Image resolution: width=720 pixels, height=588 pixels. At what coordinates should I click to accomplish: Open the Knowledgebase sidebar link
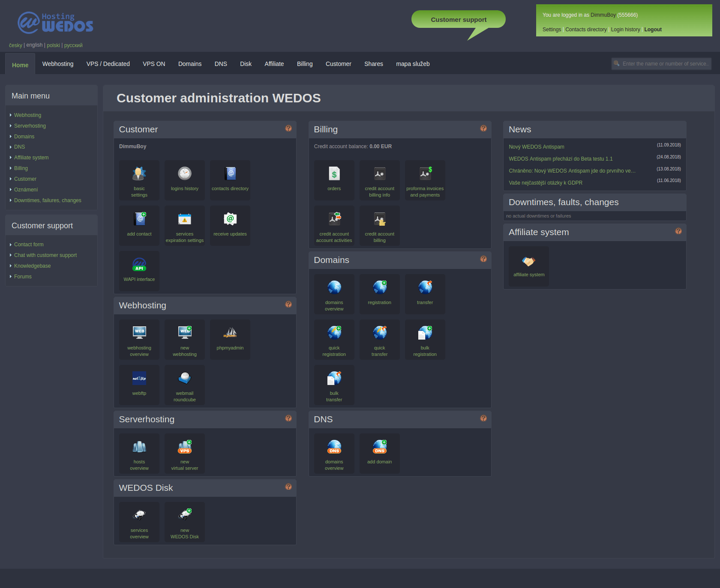(32, 266)
